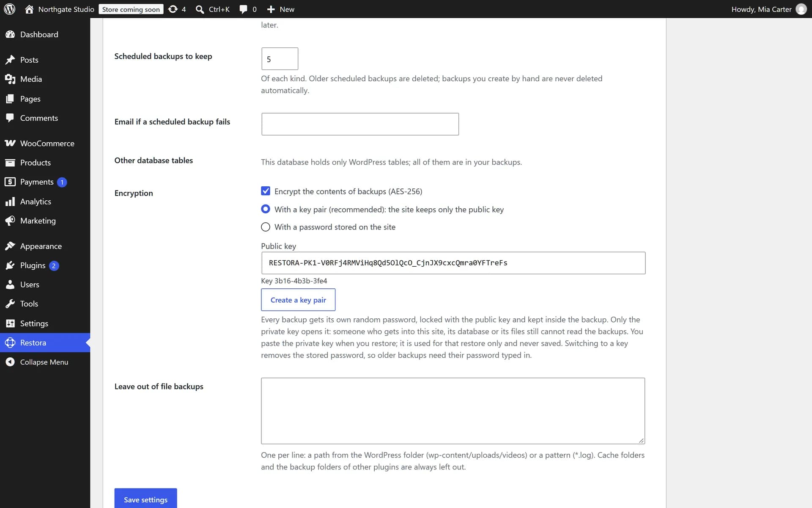This screenshot has height=508, width=812.
Task: Click the Restora lifebuoy icon
Action: [10, 342]
